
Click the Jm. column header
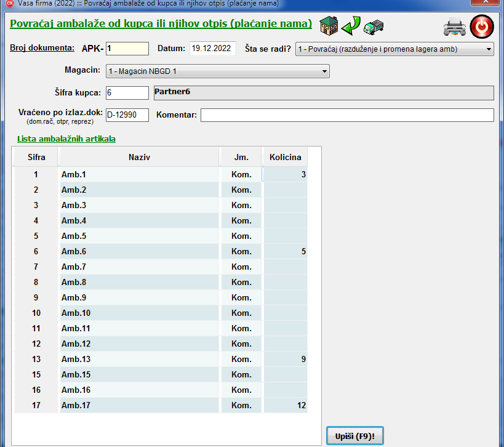coord(241,157)
